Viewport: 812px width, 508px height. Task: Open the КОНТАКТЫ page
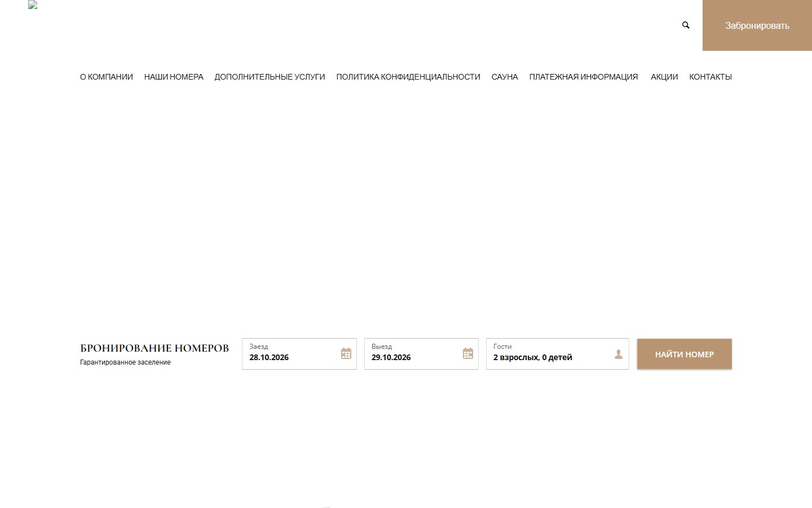[x=710, y=77]
